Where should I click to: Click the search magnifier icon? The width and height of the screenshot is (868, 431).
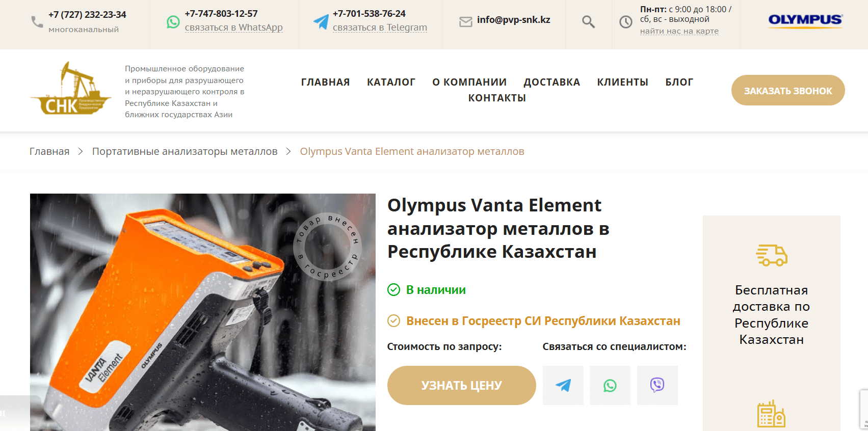(x=588, y=22)
